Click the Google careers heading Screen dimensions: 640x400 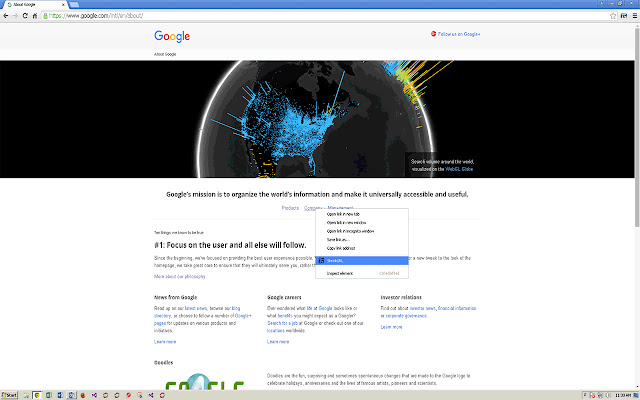pyautogui.click(x=284, y=297)
